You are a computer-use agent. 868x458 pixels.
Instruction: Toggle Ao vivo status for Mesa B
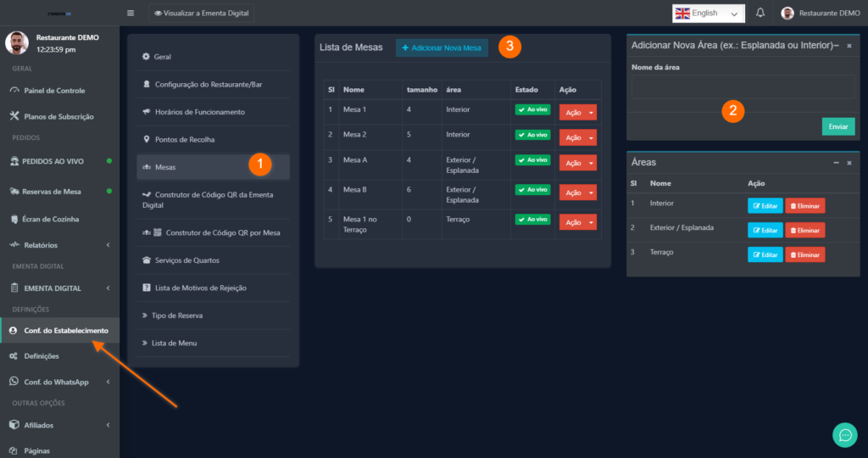point(532,190)
